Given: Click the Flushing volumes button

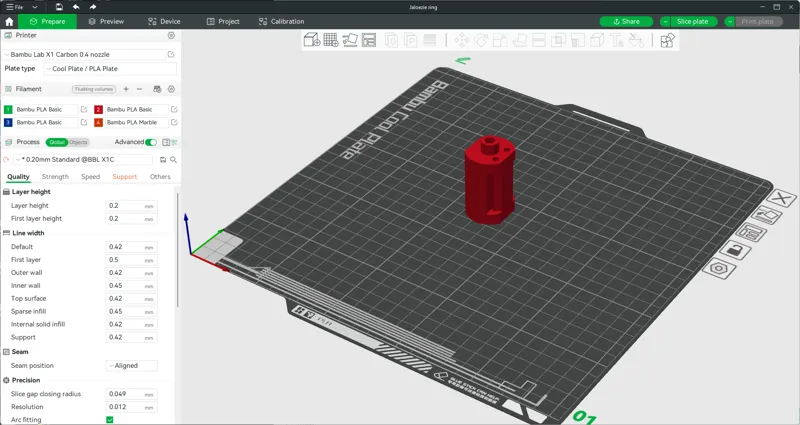Looking at the screenshot, I should coord(94,89).
